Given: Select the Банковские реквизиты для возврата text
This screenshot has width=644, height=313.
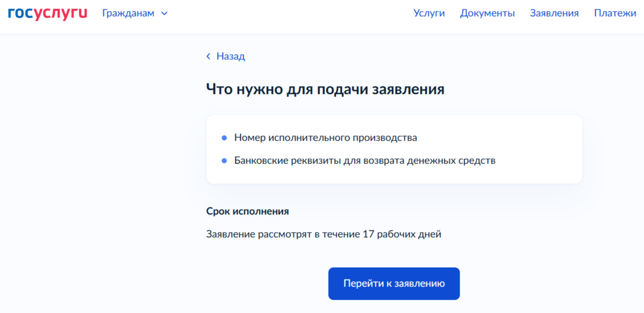Looking at the screenshot, I should [364, 161].
